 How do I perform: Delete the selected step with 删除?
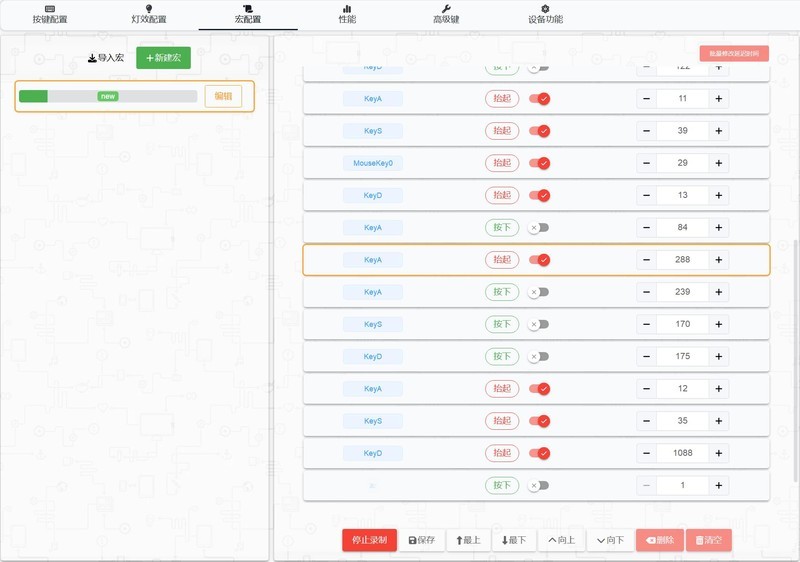(660, 540)
